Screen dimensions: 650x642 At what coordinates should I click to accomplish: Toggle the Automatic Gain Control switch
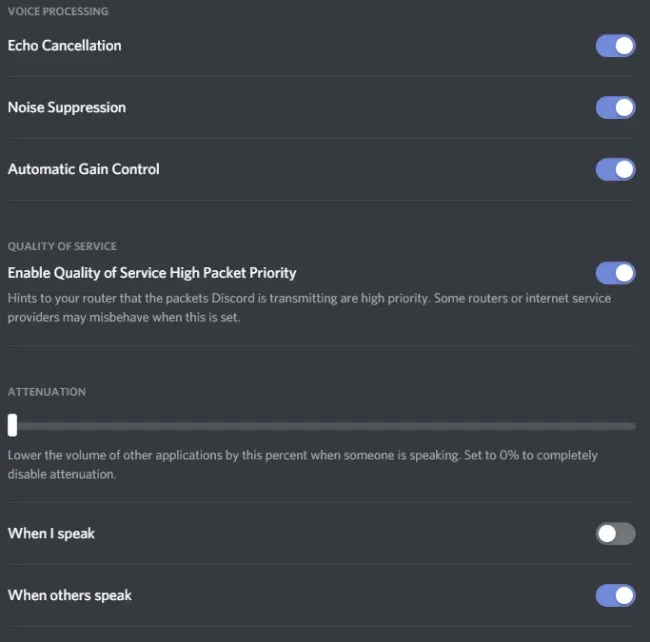click(615, 170)
